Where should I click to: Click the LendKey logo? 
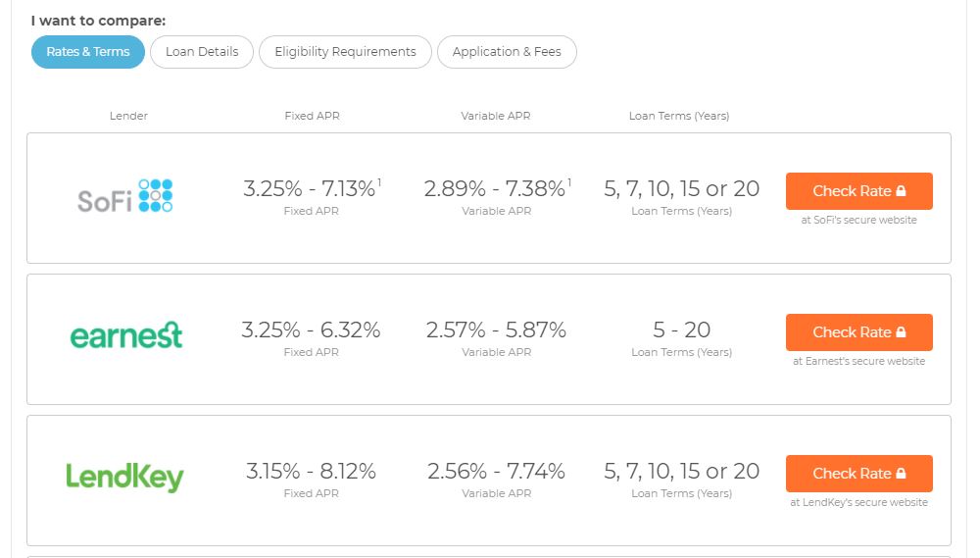125,478
